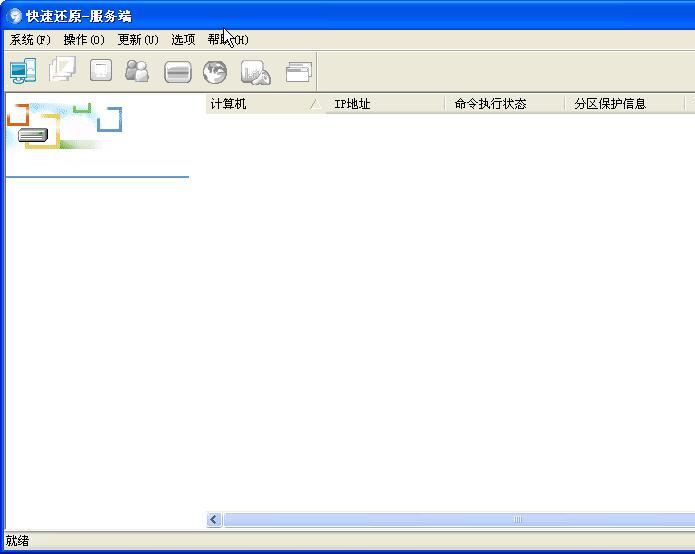Click the grayed single-panel toolbar icon
Viewport: 695px width, 554px height.
(100, 71)
